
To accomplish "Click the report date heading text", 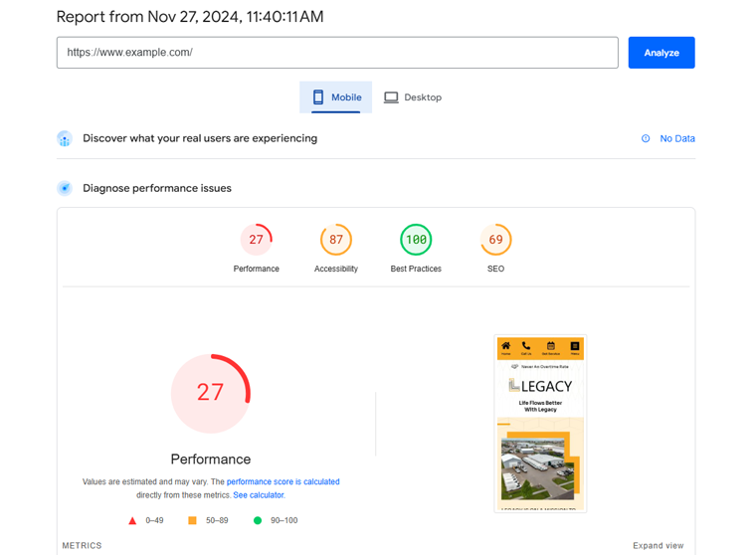I will coord(190,17).
